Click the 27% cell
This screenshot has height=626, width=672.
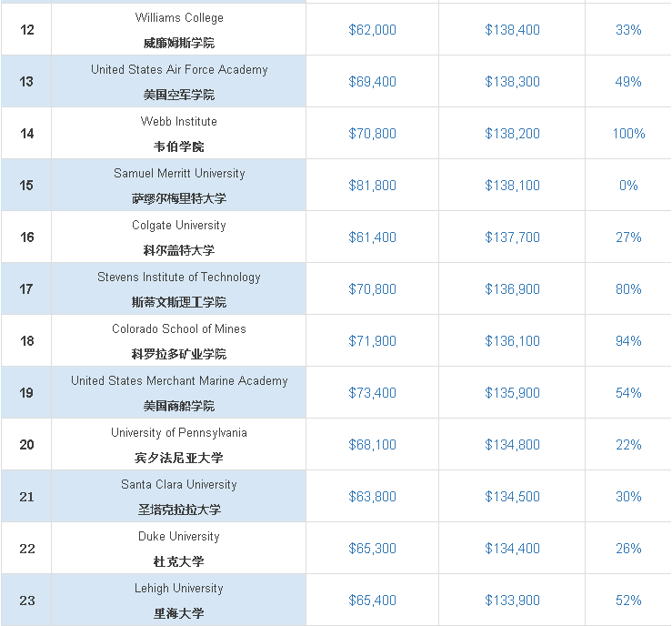628,237
